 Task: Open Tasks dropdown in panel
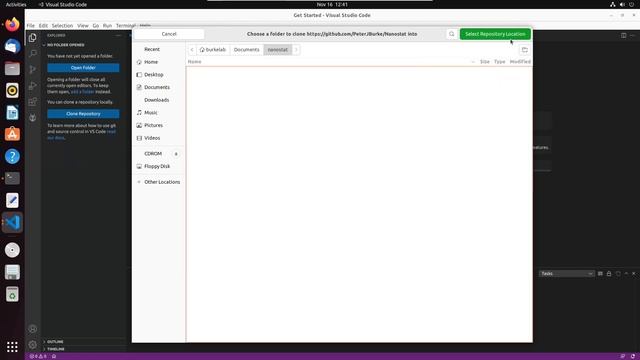tap(567, 273)
